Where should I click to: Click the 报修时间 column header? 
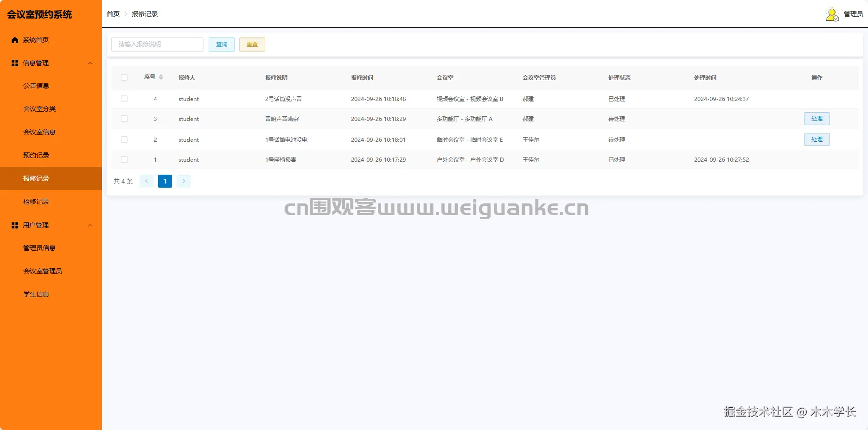362,78
